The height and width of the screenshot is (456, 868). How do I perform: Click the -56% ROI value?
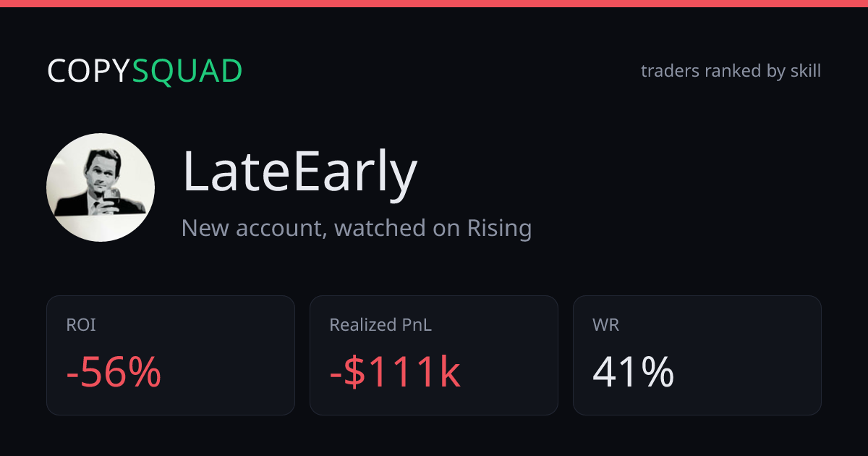click(x=114, y=373)
